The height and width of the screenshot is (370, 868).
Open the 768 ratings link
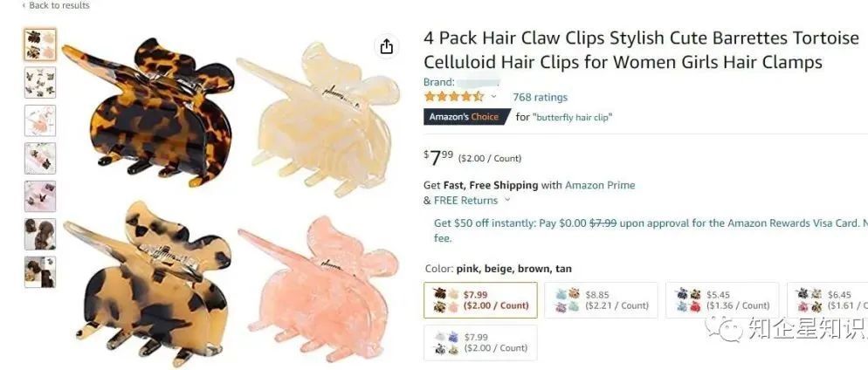tap(540, 98)
